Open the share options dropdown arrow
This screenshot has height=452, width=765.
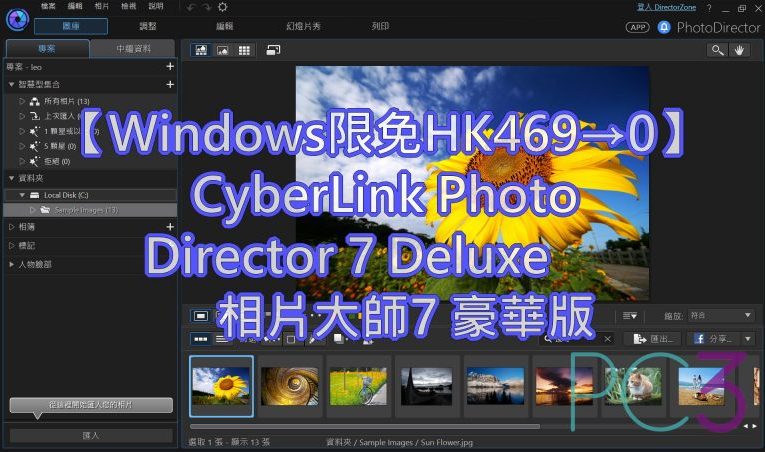coord(748,339)
